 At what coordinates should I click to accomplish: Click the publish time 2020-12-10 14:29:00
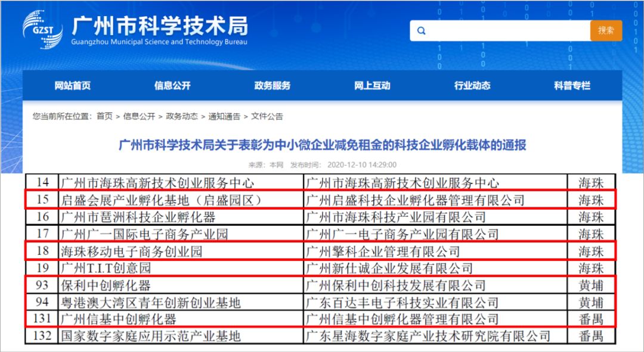[x=362, y=165]
